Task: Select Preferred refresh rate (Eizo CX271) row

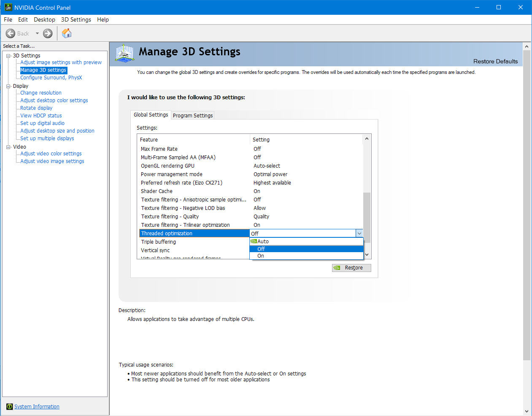Action: click(251, 183)
